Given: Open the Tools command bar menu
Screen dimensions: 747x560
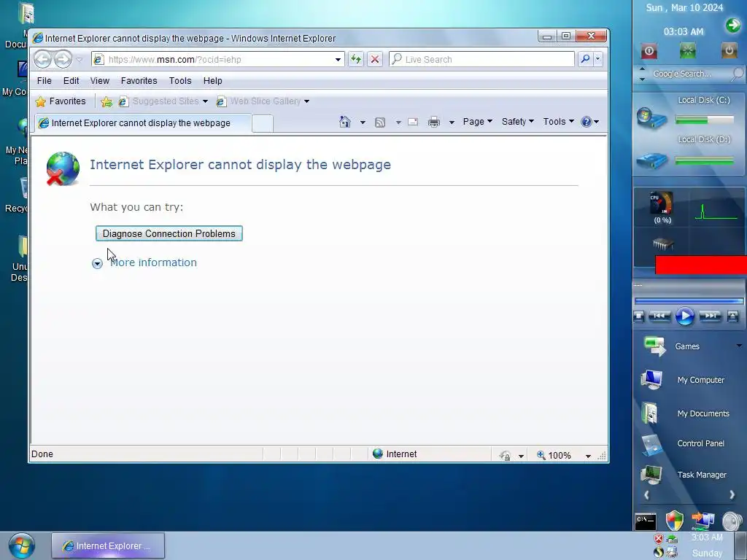Looking at the screenshot, I should [x=558, y=122].
